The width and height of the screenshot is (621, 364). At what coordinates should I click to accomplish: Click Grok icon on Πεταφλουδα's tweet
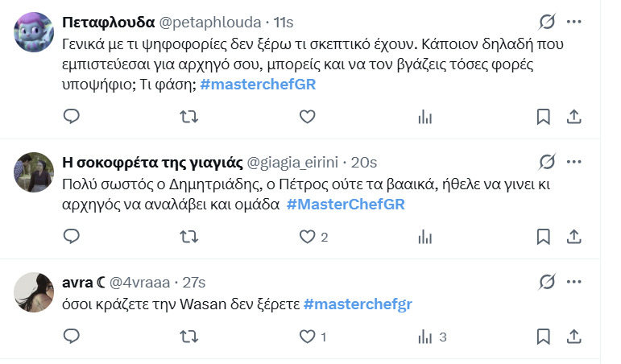[547, 21]
